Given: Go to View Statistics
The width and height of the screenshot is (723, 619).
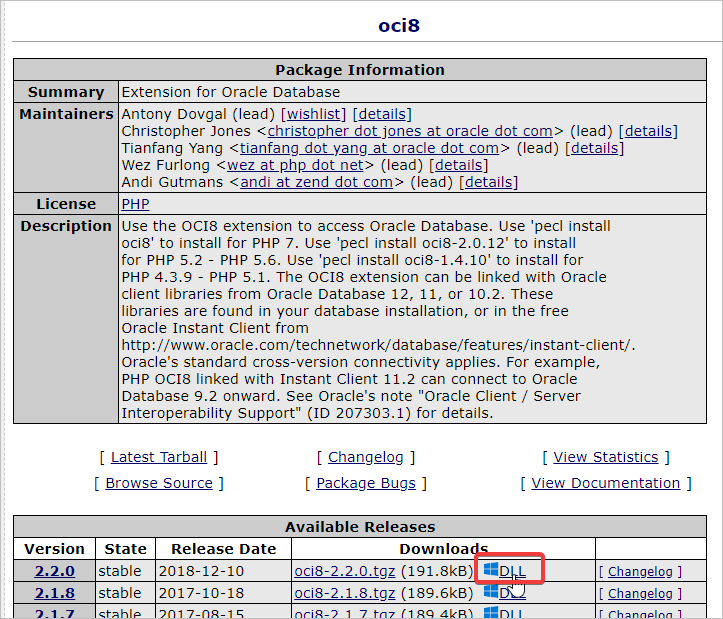Looking at the screenshot, I should pos(605,457).
